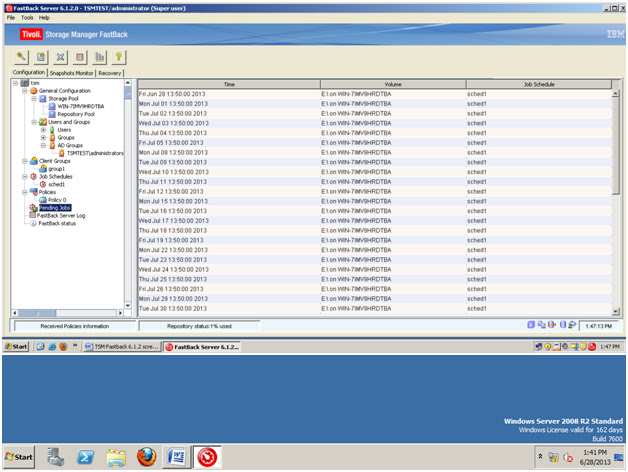Switch to TSM Fastback 6.1.2 taskbar window
Image resolution: width=628 pixels, height=472 pixels.
click(x=122, y=347)
